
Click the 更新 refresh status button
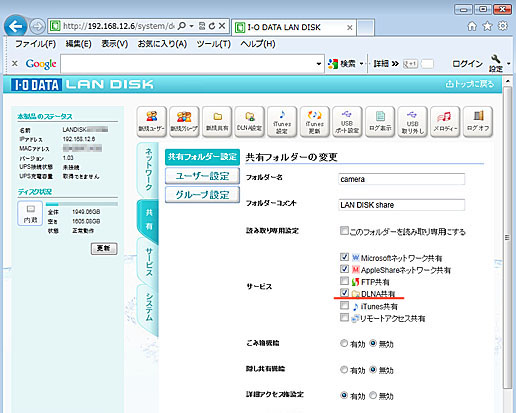(x=104, y=248)
